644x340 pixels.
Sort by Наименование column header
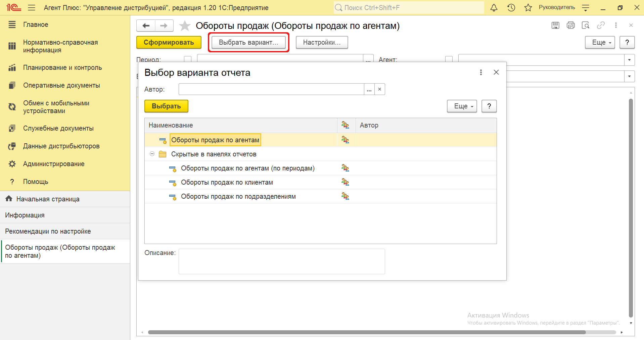click(x=241, y=125)
